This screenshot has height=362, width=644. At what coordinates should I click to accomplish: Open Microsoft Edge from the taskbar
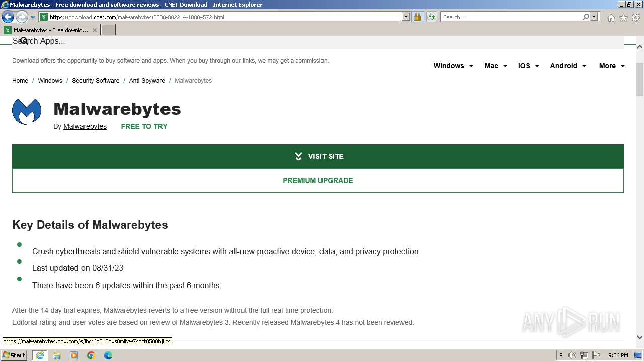108,355
